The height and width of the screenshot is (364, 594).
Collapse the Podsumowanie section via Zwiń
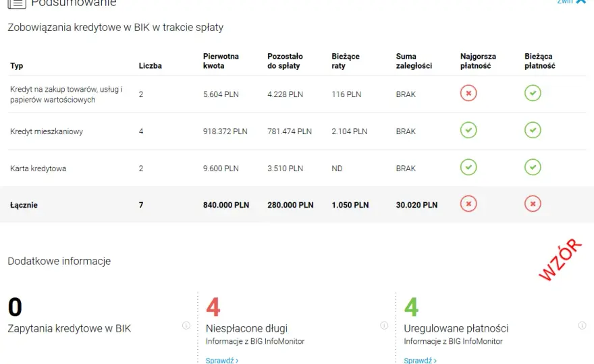(571, 2)
